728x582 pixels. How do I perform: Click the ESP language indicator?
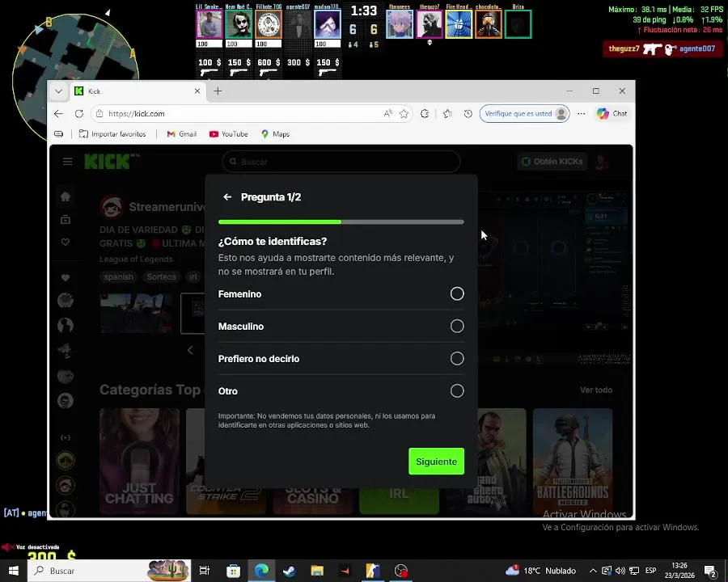point(650,571)
